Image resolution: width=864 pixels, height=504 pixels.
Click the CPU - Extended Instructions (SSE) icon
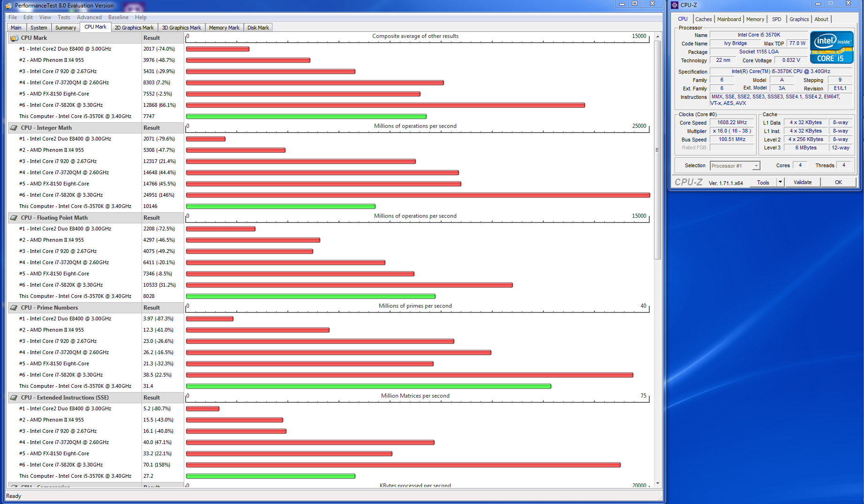click(x=14, y=398)
